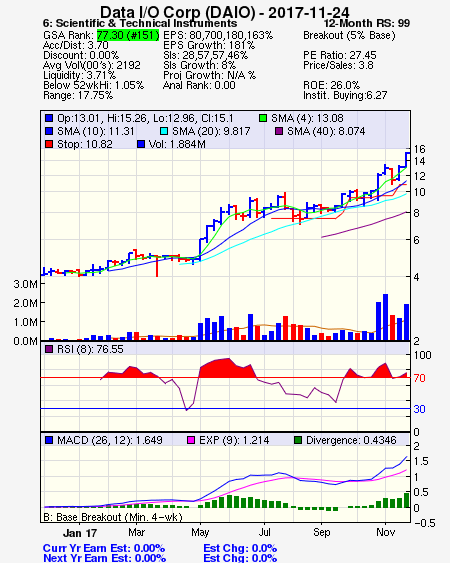Click the blue Vol legend swatch
The image size is (450, 563).
click(141, 144)
